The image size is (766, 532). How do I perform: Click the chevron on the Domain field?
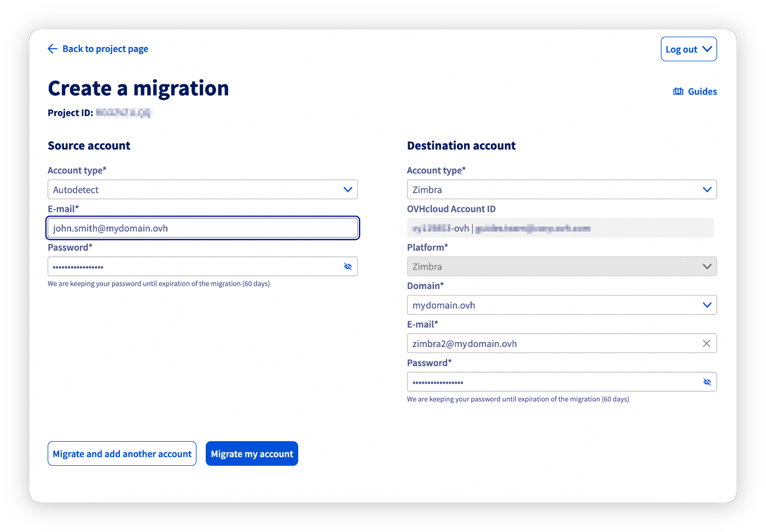coord(707,305)
